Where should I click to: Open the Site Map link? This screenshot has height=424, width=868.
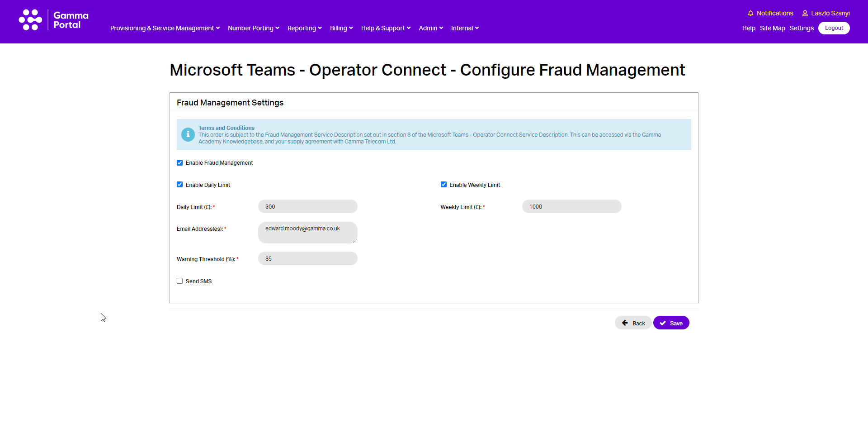[772, 28]
